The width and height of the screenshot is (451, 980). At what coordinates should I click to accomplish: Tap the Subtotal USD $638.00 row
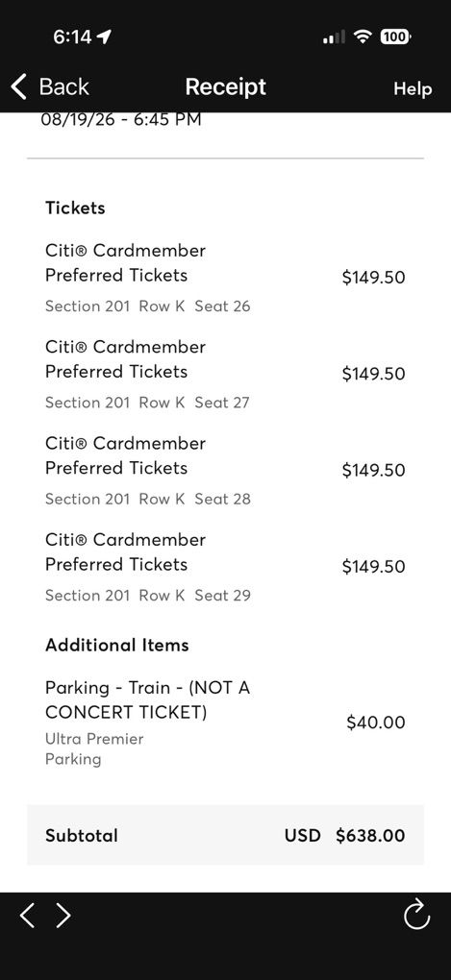click(x=225, y=835)
